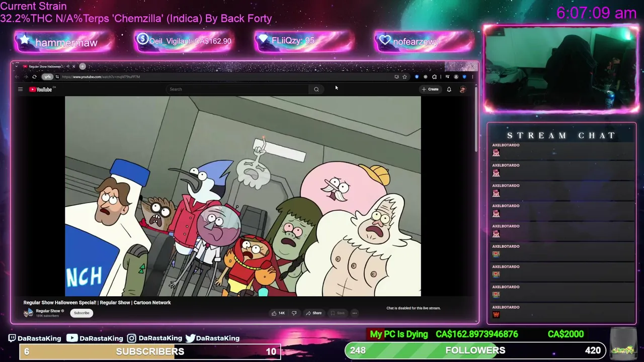Go back in the browser
Image resolution: width=644 pixels, height=362 pixels.
(x=17, y=77)
